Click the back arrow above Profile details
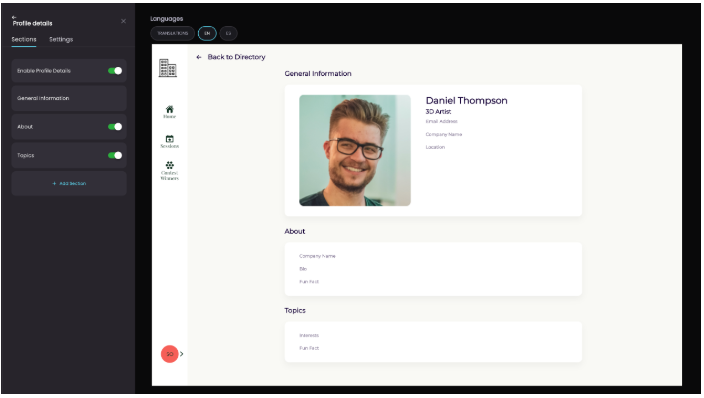Image resolution: width=704 pixels, height=398 pixels. 14,17
